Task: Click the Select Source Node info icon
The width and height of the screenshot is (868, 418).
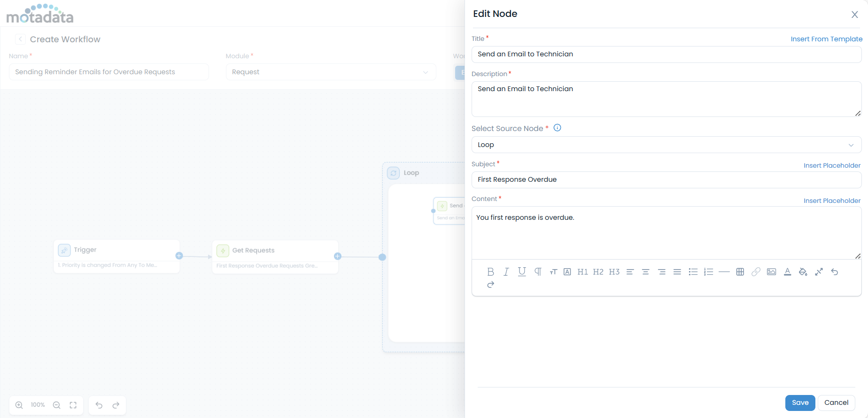Action: [557, 128]
